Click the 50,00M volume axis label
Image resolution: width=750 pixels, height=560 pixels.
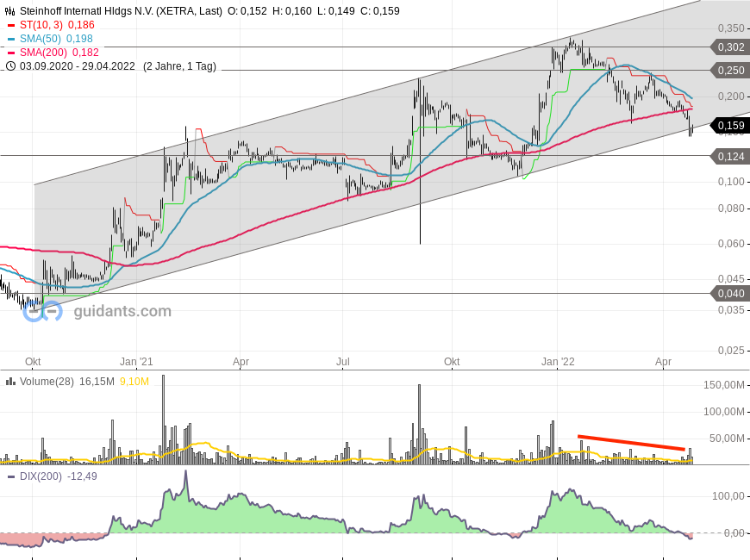coord(727,438)
